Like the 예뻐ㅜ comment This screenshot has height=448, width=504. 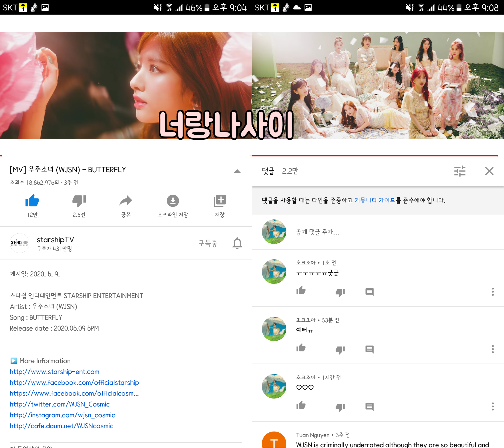click(x=301, y=348)
